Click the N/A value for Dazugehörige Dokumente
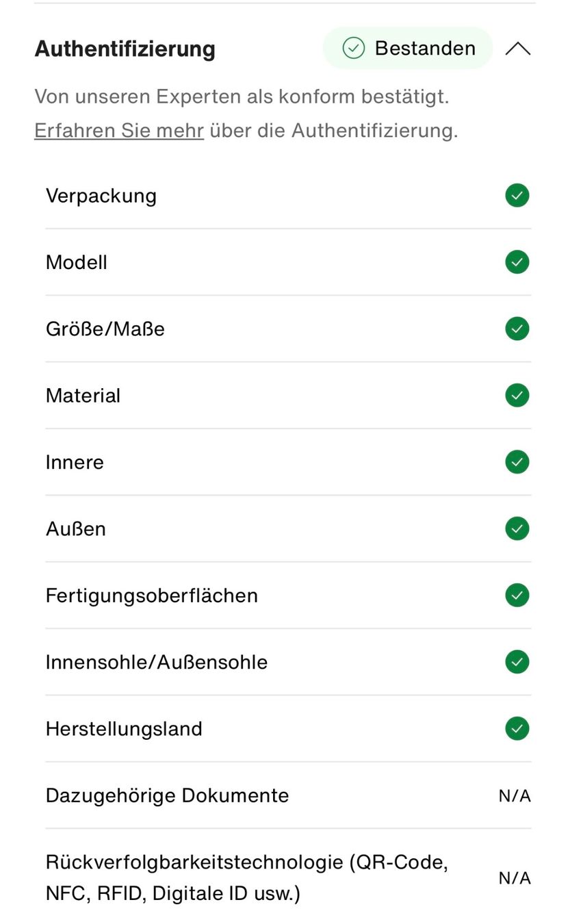Viewport: 570px width, 924px height. (515, 795)
